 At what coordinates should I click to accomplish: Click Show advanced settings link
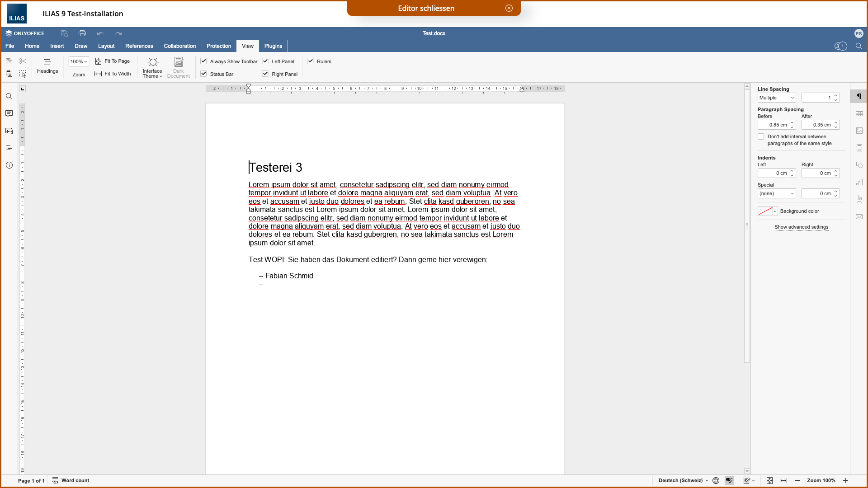pos(801,227)
